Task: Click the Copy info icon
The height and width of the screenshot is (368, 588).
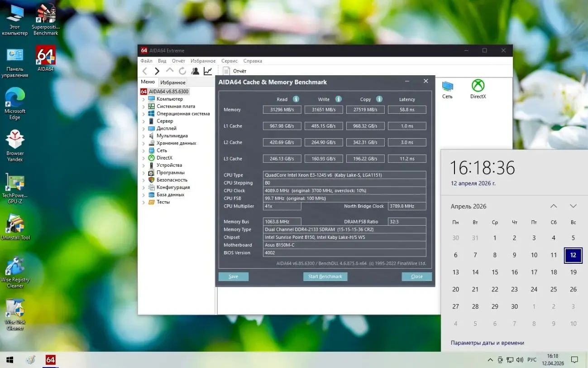Action: pyautogui.click(x=379, y=99)
